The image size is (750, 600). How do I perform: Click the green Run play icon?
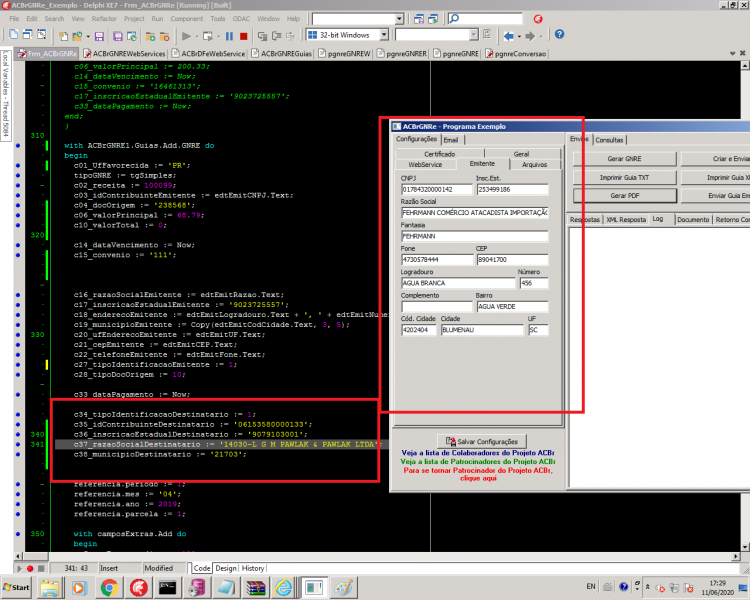tap(187, 36)
